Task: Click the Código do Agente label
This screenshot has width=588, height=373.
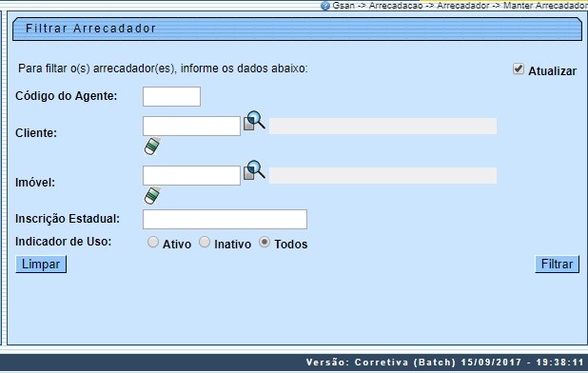Action: point(67,96)
